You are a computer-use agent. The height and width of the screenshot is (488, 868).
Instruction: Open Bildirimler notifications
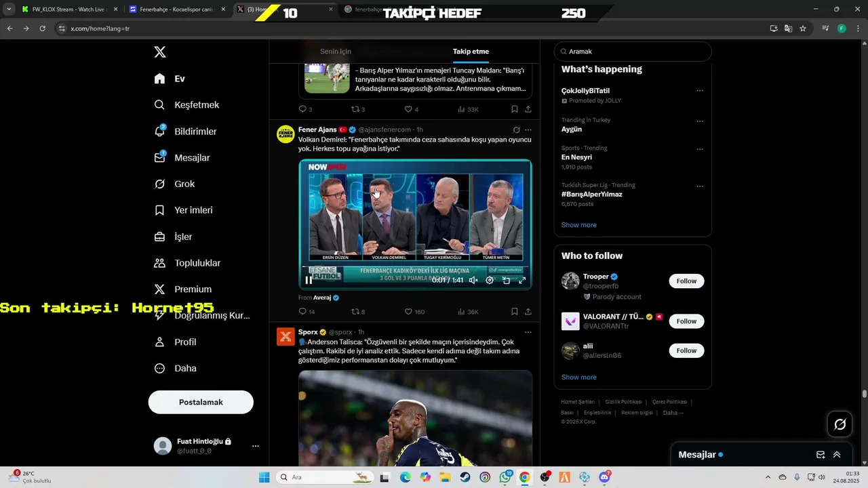[x=185, y=131]
